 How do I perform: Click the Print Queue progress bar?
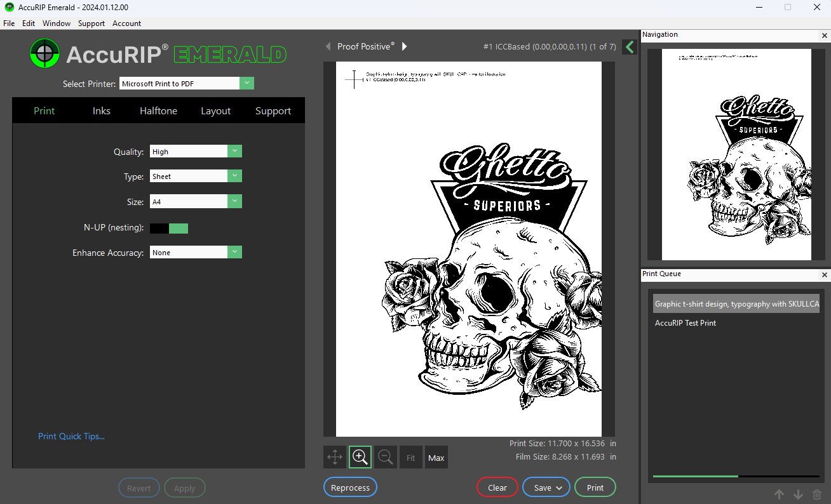point(736,476)
